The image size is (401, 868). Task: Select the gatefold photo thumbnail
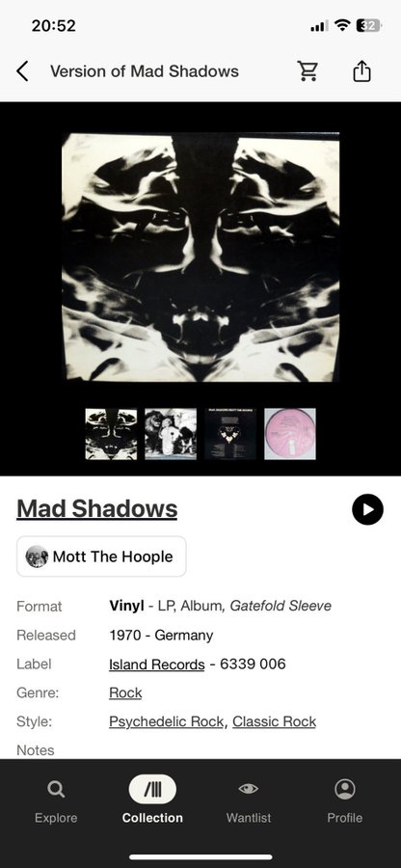pyautogui.click(x=171, y=434)
